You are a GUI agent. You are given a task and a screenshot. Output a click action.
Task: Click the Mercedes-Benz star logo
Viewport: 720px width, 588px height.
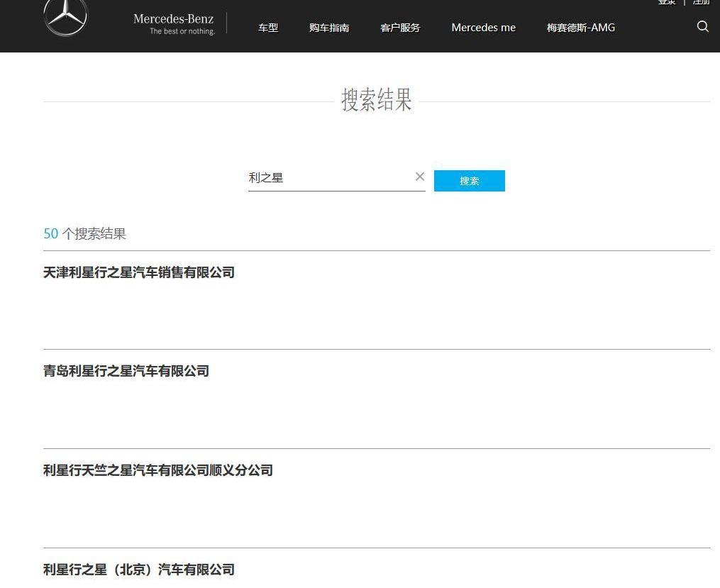click(x=65, y=18)
